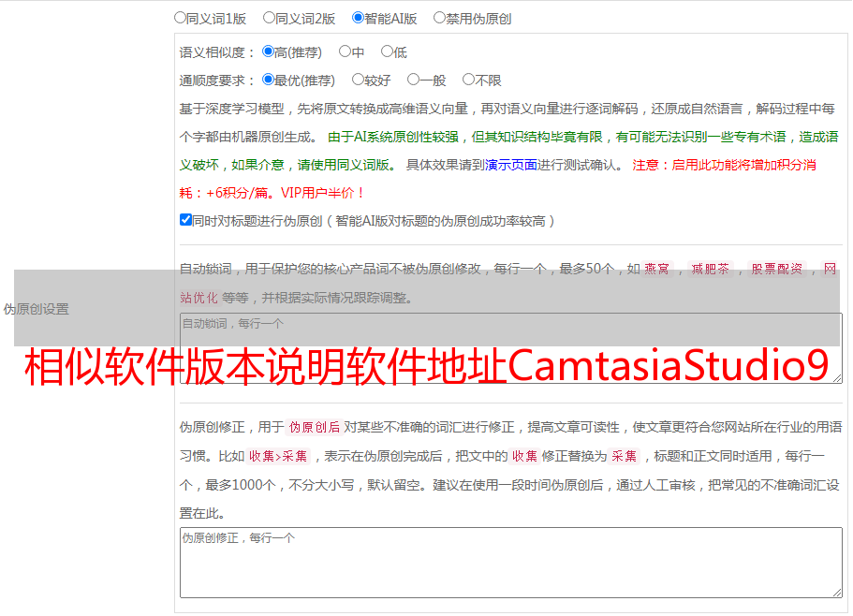Click the 伪原创后 highlighted tag

coord(315,427)
